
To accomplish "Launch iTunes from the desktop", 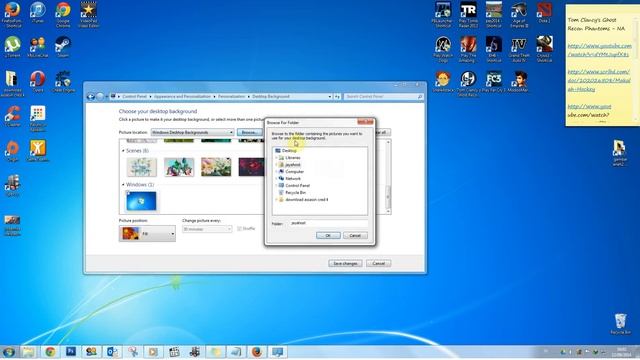I will click(38, 13).
